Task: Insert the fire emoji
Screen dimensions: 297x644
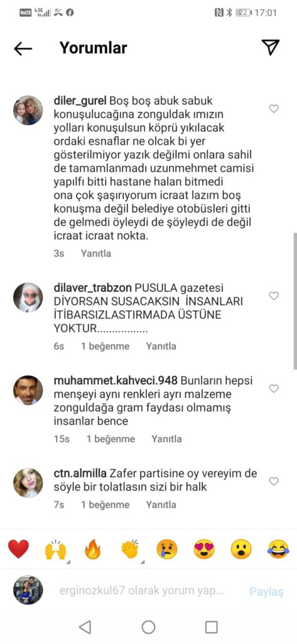Action: click(93, 549)
